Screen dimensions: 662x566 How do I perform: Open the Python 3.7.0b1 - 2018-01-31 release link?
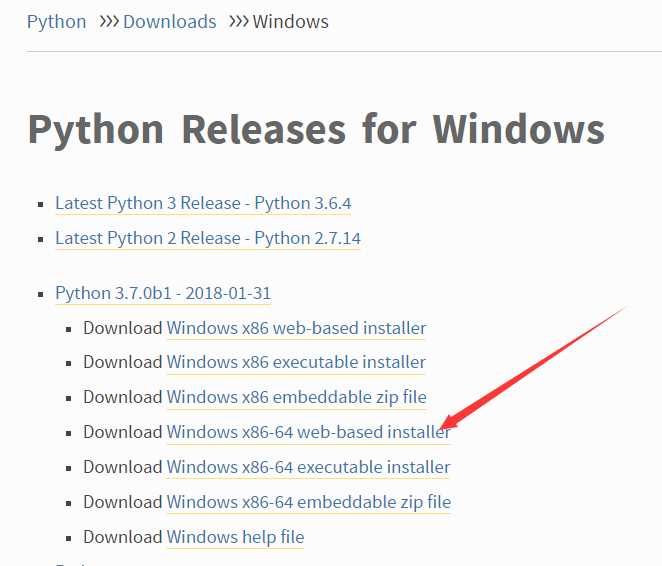163,293
